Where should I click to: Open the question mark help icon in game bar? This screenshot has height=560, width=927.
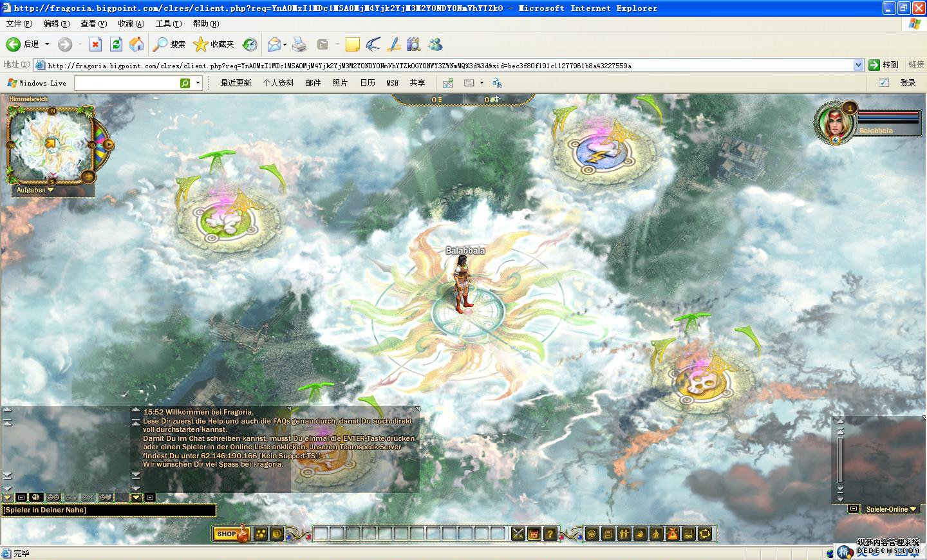click(550, 534)
